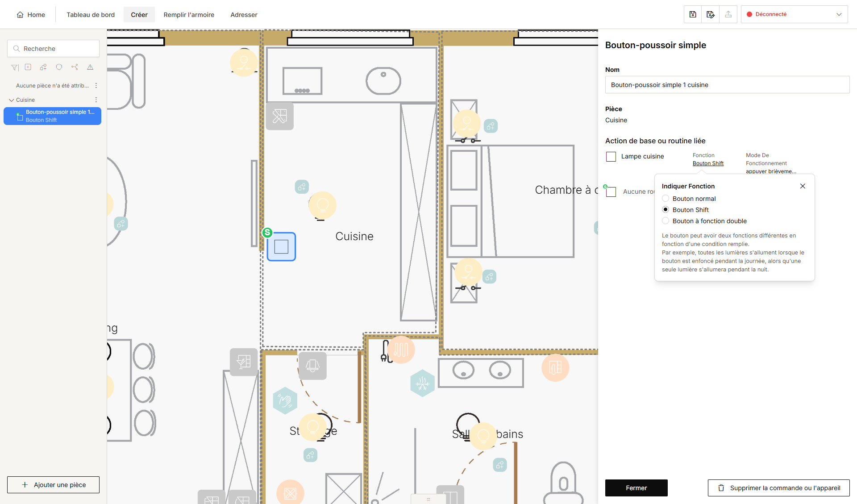The image size is (857, 504).
Task: Select Bouton-poussoir simple 1 tree item
Action: [53, 116]
